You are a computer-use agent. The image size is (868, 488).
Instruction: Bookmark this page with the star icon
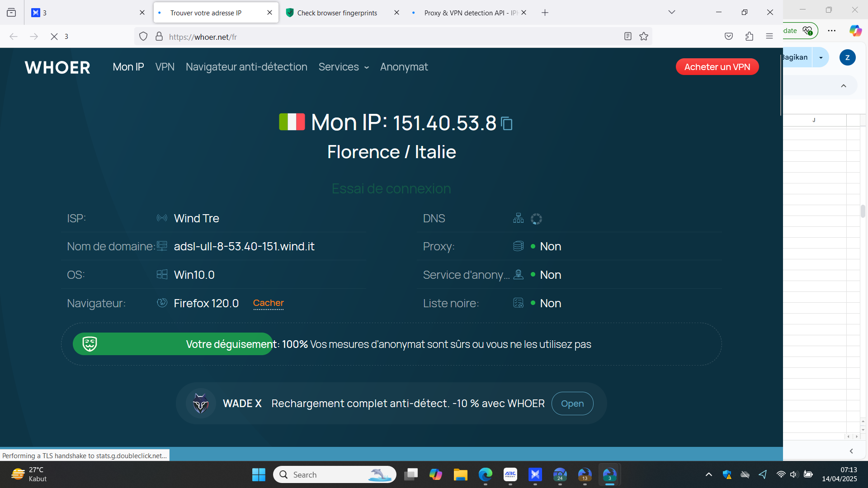pos(644,37)
